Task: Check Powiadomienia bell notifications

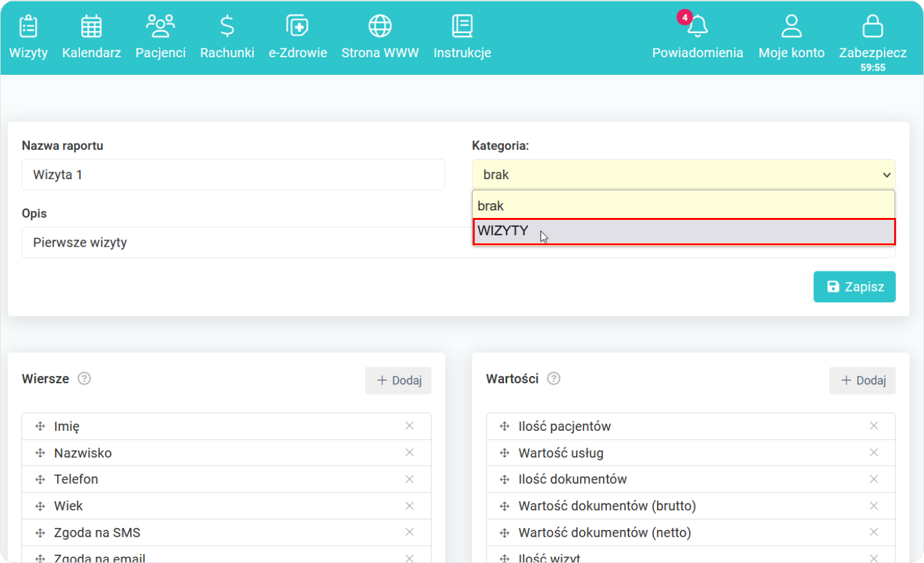Action: (697, 37)
